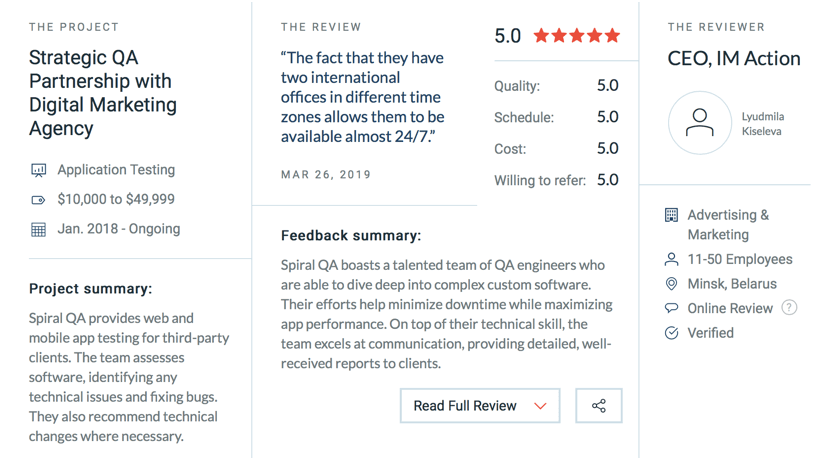Click the employees person icon
The height and width of the screenshot is (458, 837).
[671, 259]
